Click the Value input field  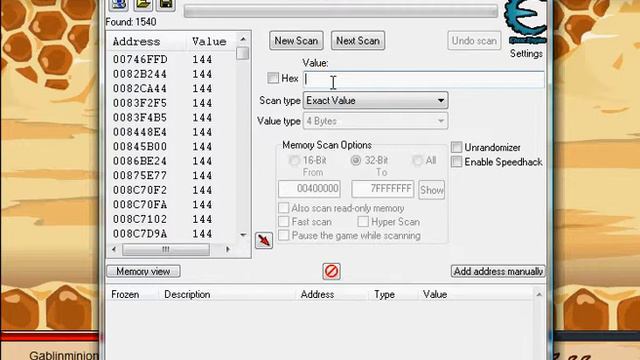coord(424,79)
